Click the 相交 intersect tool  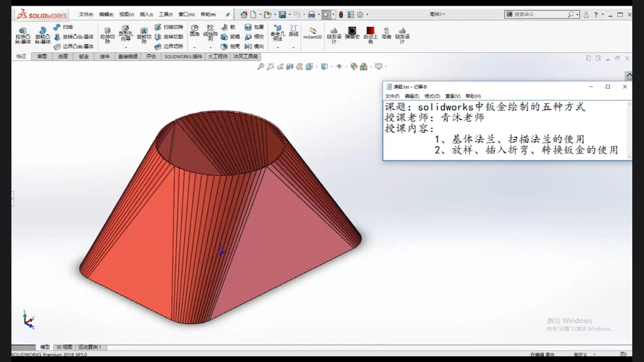(x=254, y=37)
